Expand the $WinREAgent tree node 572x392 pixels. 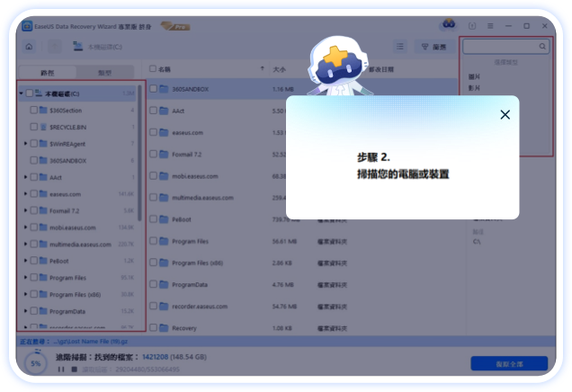coord(25,144)
